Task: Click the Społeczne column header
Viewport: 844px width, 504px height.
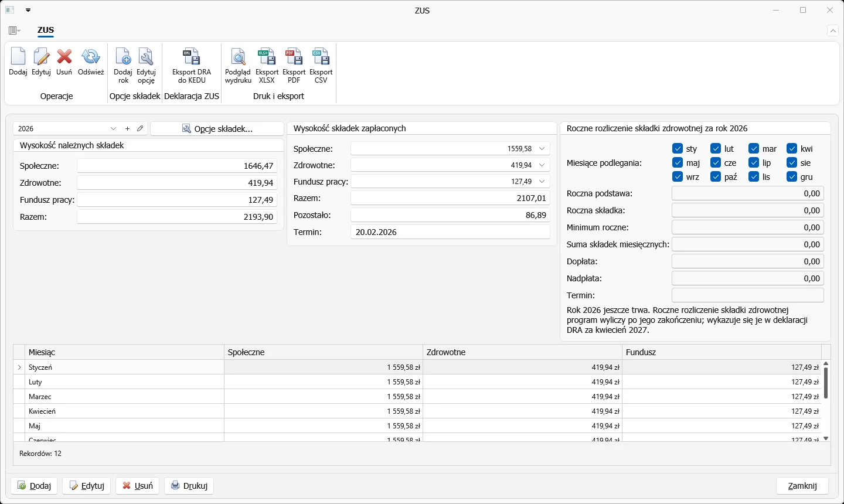Action: 324,352
